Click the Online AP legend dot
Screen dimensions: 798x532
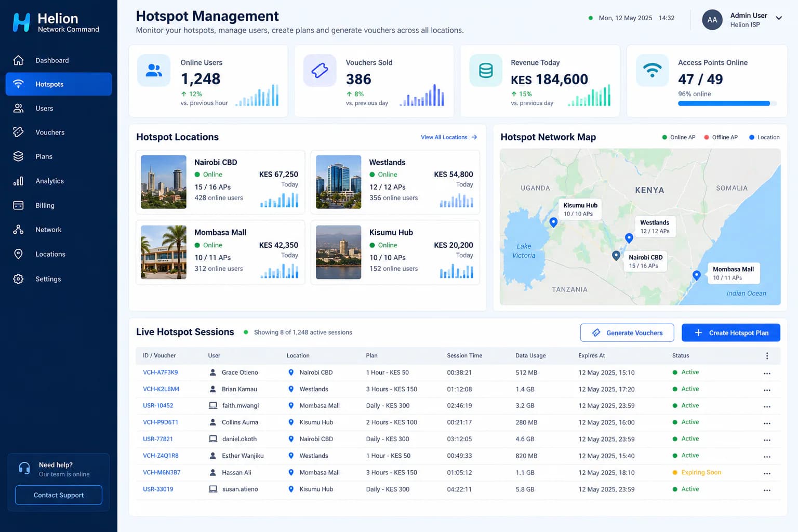pyautogui.click(x=664, y=137)
